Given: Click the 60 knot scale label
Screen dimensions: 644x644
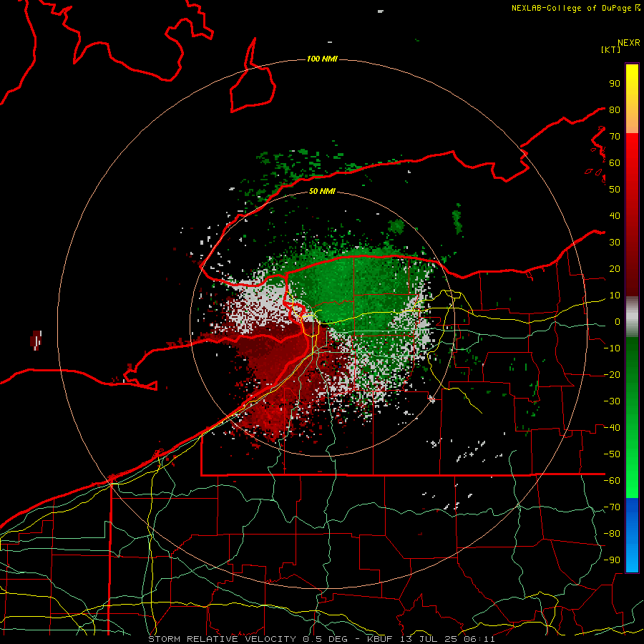Looking at the screenshot, I should (615, 162).
